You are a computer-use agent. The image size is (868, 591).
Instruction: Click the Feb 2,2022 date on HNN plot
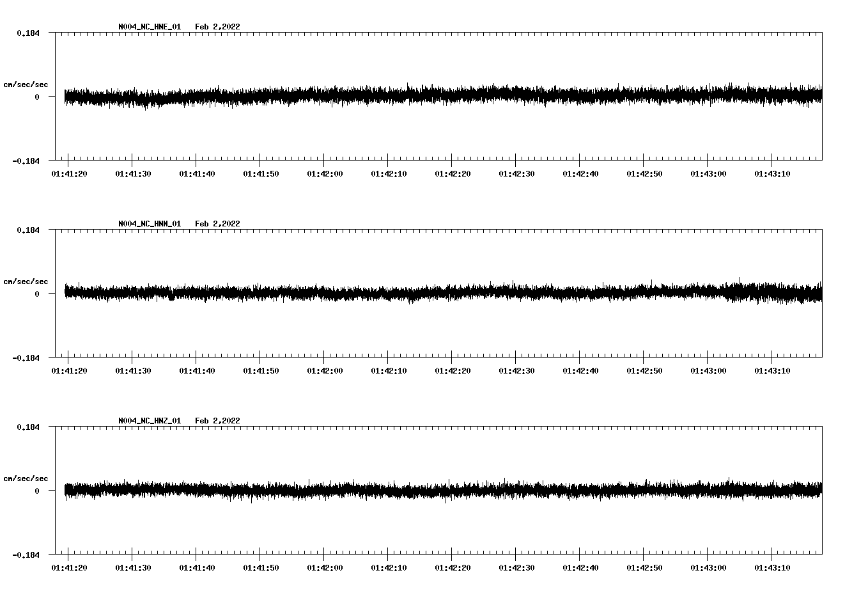[x=217, y=224]
